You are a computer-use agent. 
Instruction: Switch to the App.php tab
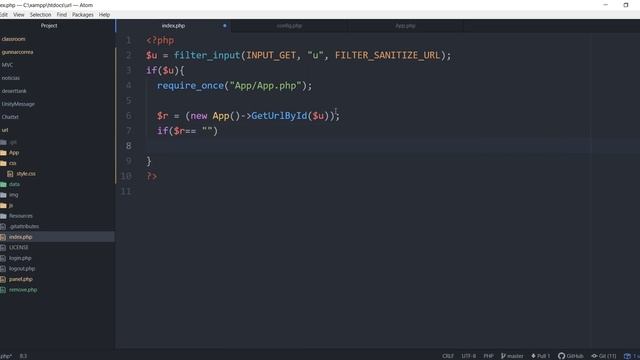(405, 26)
